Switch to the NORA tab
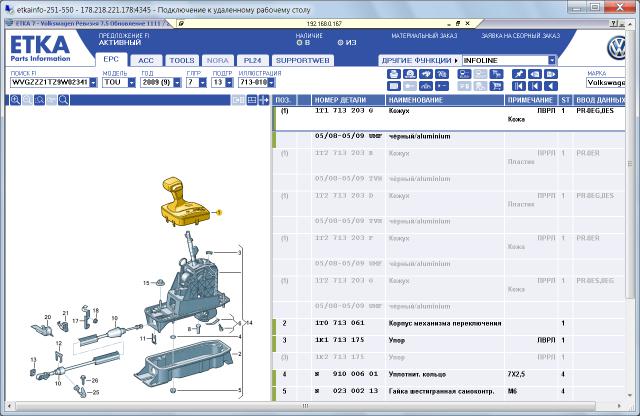 218,60
